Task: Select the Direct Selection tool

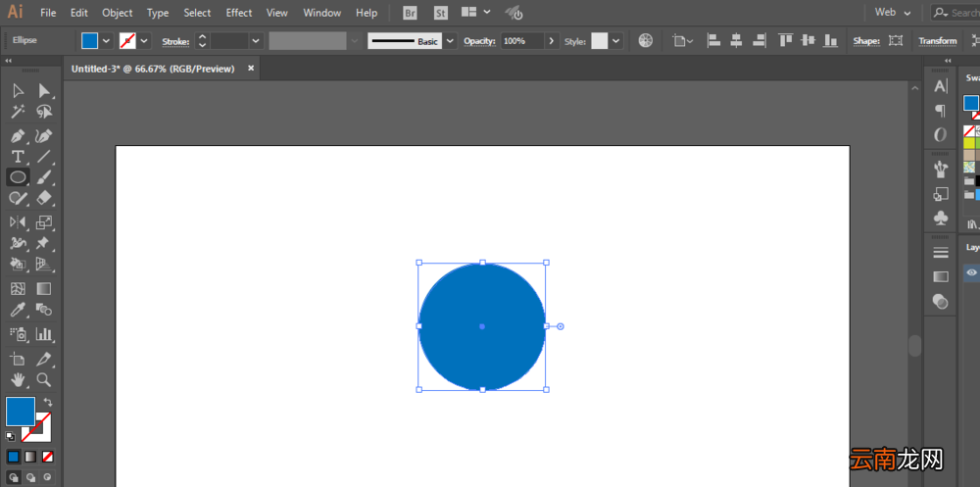Action: [x=43, y=91]
